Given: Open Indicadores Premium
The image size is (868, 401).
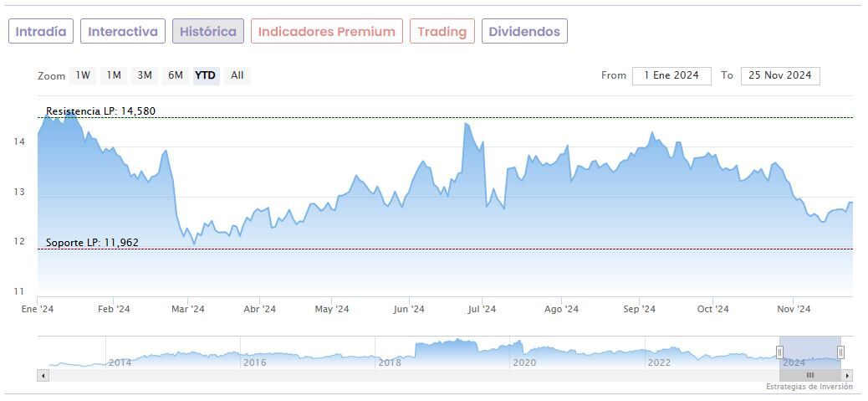Looking at the screenshot, I should coord(326,32).
